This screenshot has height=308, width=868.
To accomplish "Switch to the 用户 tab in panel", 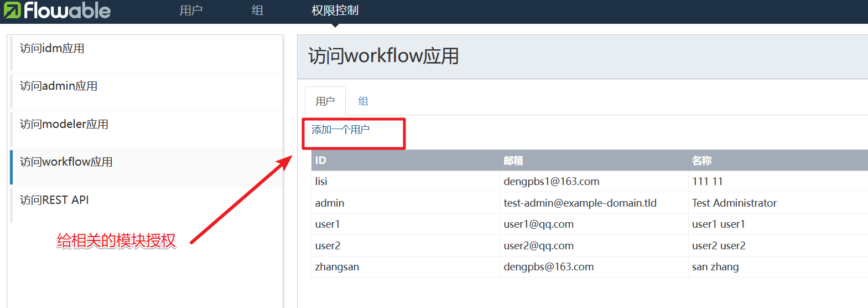I will 325,101.
